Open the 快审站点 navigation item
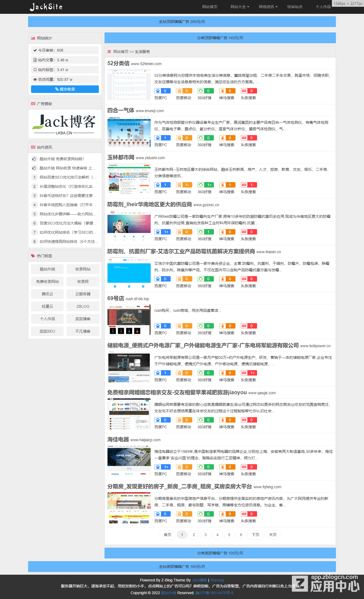 (295, 7)
